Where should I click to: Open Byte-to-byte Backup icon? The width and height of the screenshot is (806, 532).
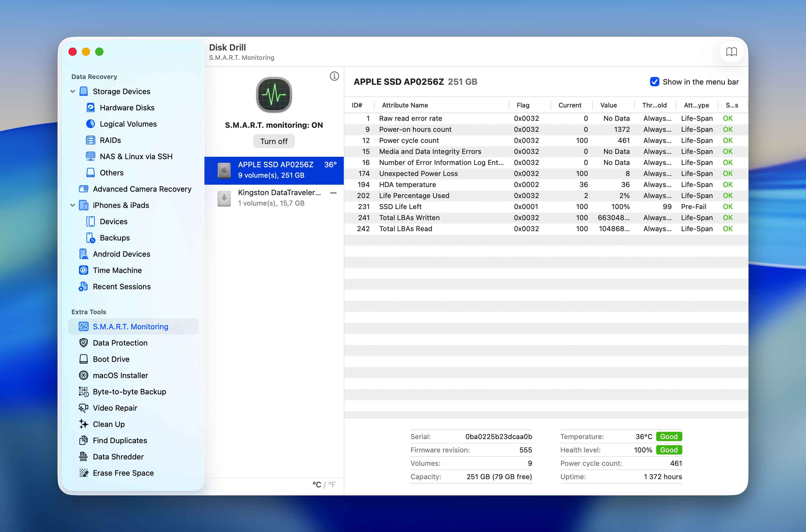click(x=83, y=391)
